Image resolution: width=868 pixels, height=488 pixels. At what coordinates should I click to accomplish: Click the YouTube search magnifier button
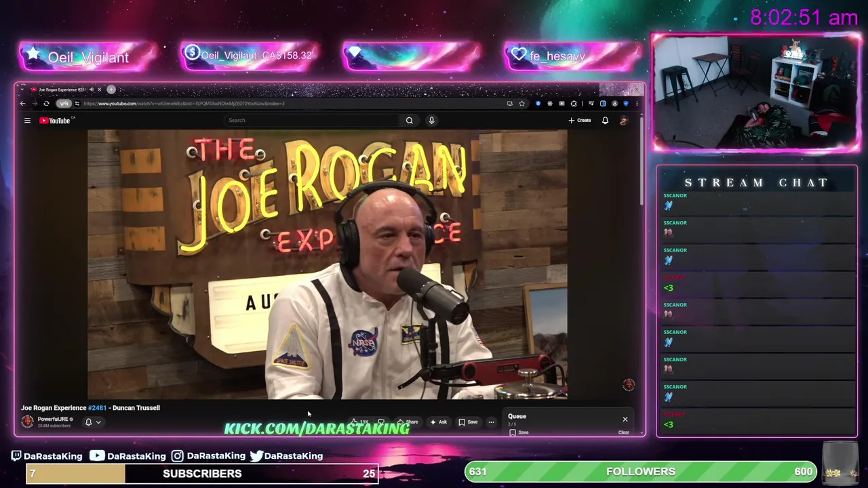pos(409,121)
